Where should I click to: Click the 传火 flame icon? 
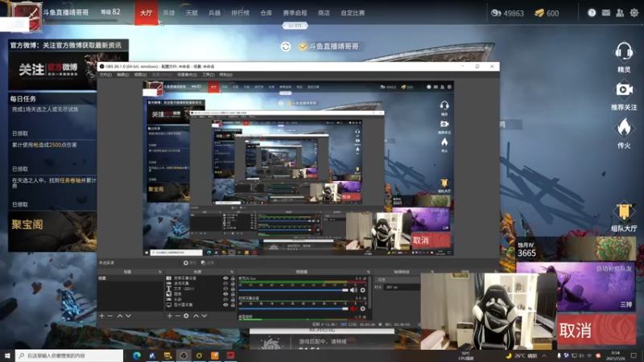624,127
